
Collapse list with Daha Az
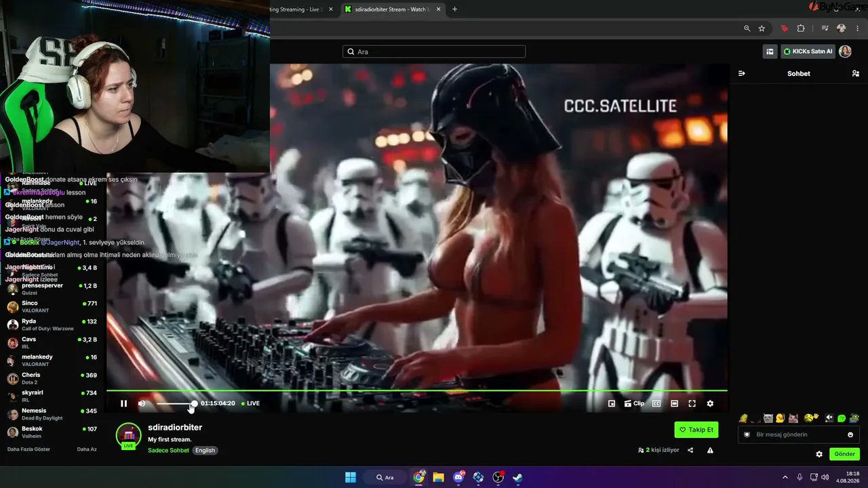[x=87, y=449]
